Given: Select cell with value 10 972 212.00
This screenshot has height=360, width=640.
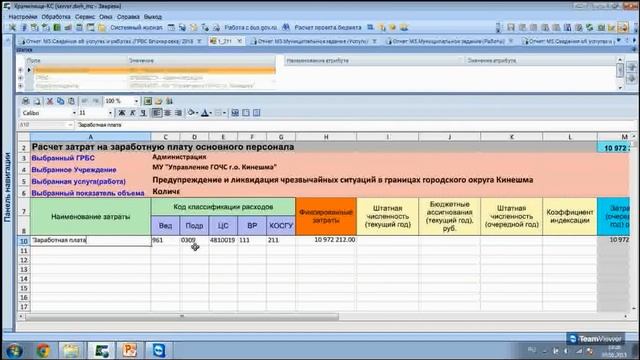Looking at the screenshot, I should 326,240.
